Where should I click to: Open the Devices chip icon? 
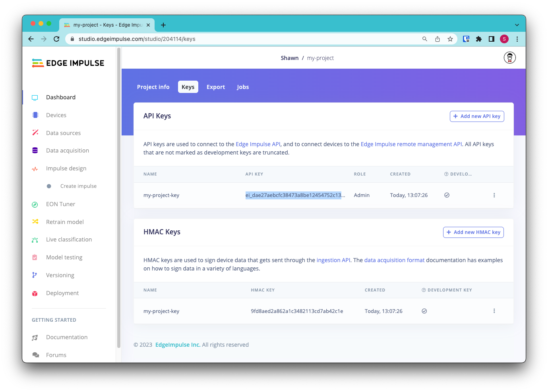35,115
